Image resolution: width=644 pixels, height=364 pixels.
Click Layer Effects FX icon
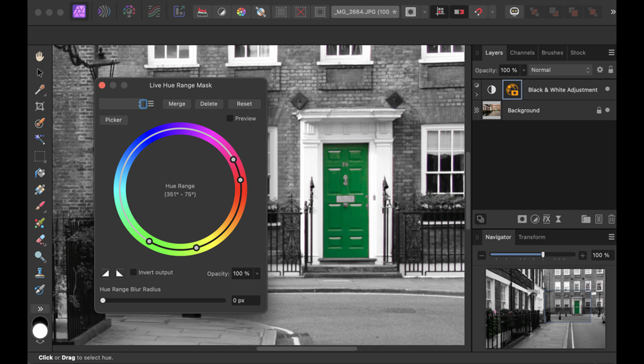coord(546,219)
